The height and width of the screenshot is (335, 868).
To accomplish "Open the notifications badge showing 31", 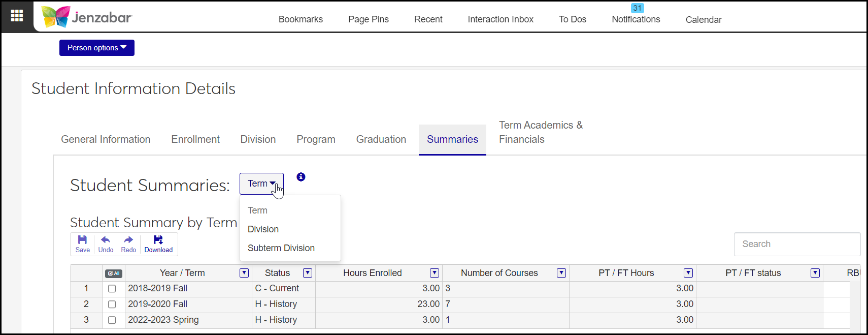I will (x=637, y=8).
